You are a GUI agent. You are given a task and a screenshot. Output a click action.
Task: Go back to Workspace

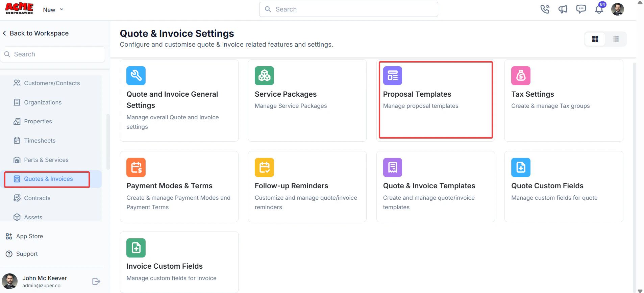[x=35, y=33]
